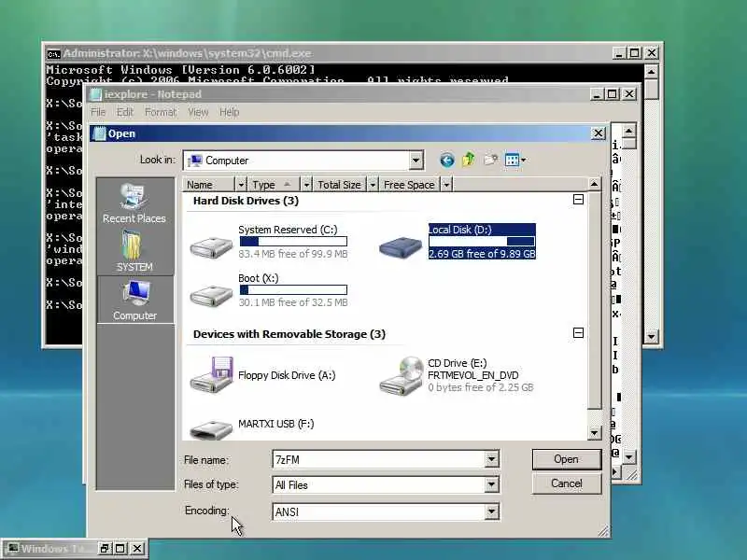Select the Boot (X:) drive icon
The image size is (747, 560).
tap(211, 295)
